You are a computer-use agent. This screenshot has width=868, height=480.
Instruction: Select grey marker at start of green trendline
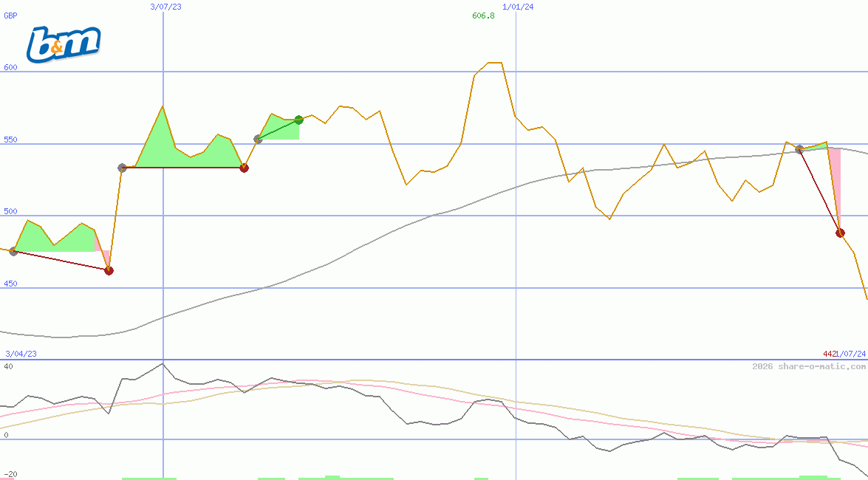tap(258, 139)
